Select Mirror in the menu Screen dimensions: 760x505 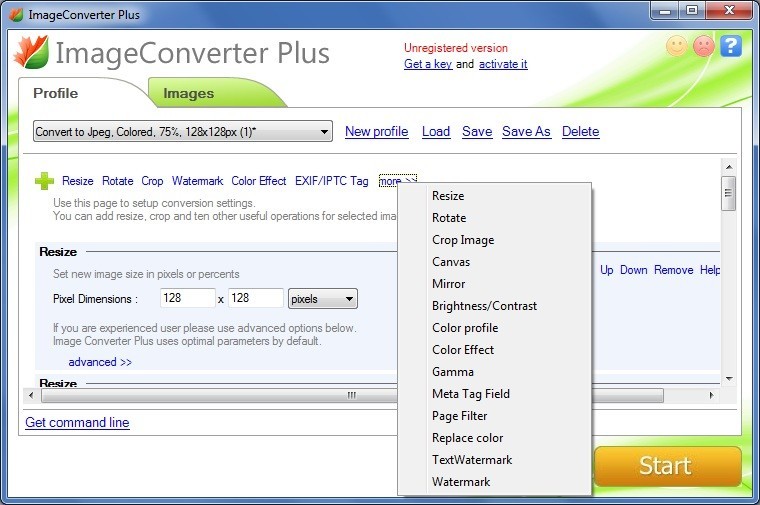[x=494, y=284]
